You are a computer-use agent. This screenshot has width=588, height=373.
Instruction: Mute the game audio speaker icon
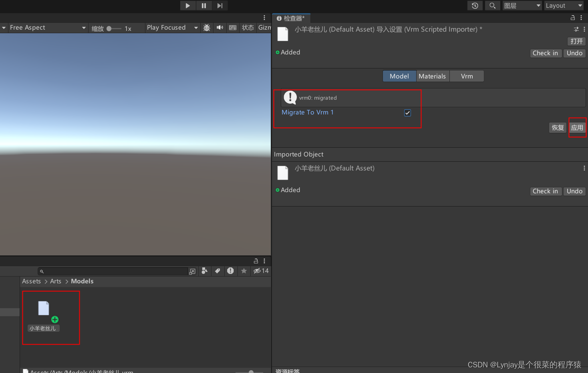(220, 28)
